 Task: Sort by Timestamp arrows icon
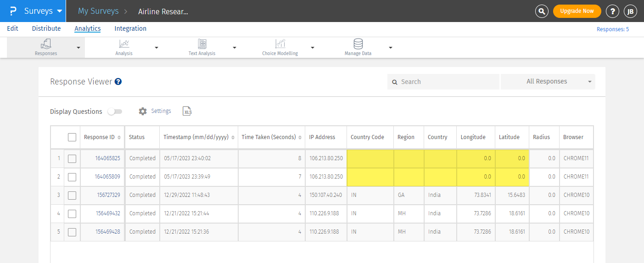(x=234, y=137)
